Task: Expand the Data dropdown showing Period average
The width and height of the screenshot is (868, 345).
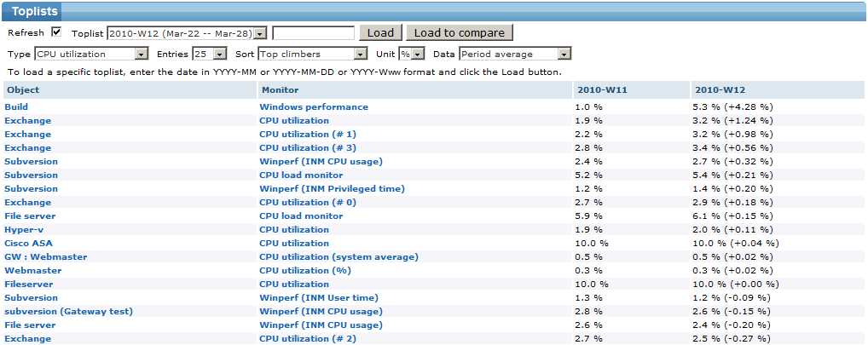Action: point(515,55)
